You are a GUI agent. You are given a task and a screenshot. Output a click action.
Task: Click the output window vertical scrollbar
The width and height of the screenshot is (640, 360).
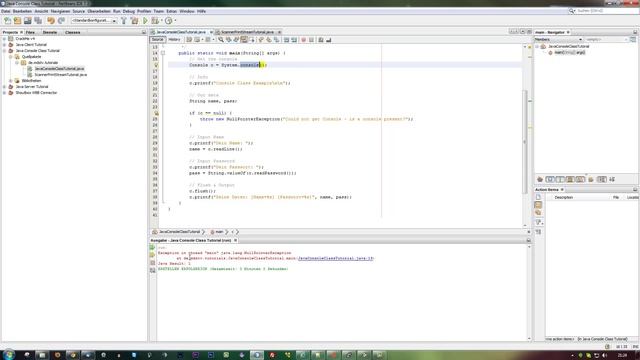[x=529, y=293]
